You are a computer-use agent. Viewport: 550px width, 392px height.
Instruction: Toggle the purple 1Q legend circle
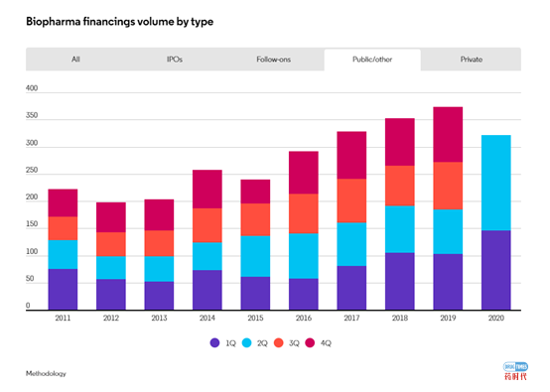[214, 342]
